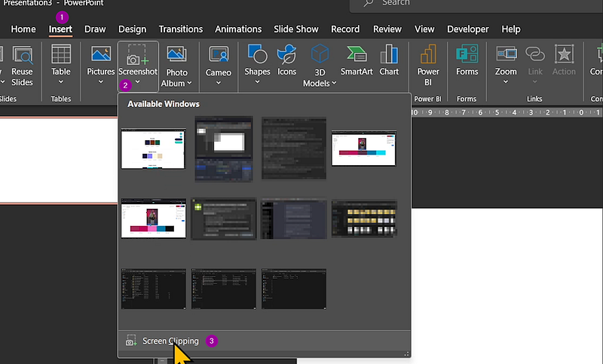Click the Cameo icon
This screenshot has width=603, height=364.
219,54
